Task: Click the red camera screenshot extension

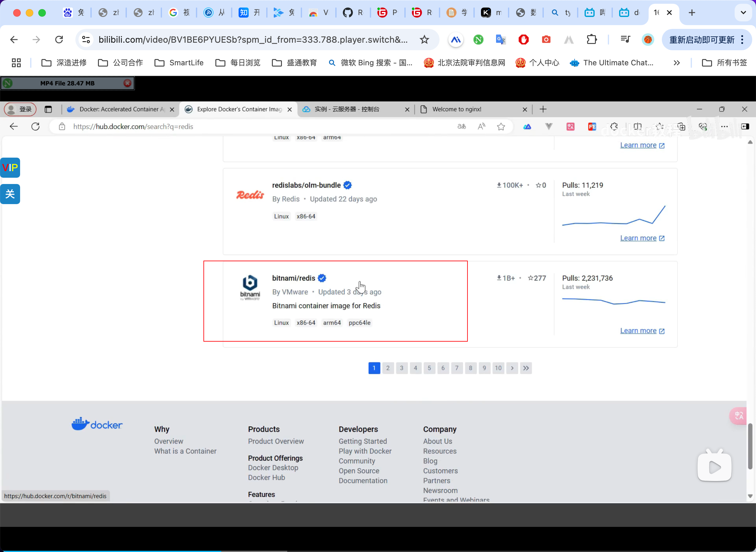Action: pos(546,40)
